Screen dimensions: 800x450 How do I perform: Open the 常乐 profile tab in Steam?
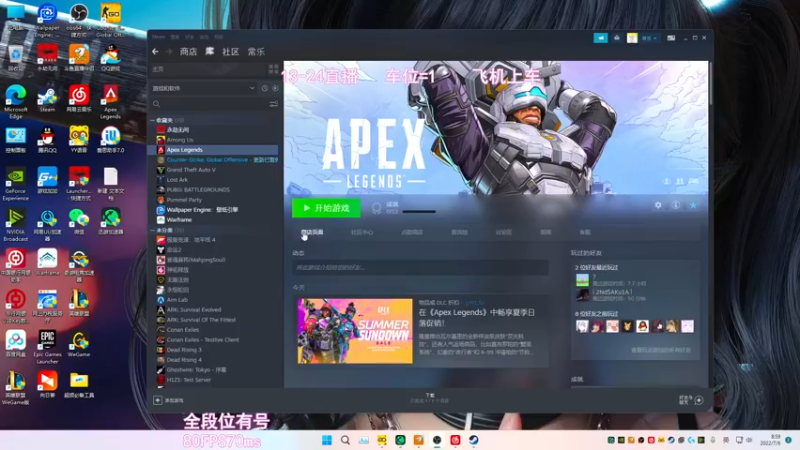[256, 52]
